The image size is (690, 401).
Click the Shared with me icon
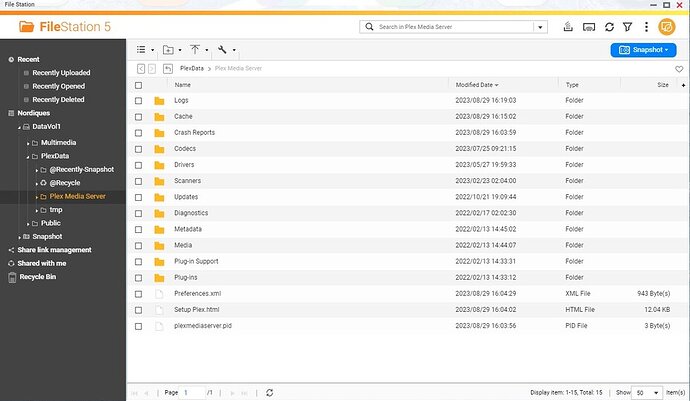[x=11, y=263]
